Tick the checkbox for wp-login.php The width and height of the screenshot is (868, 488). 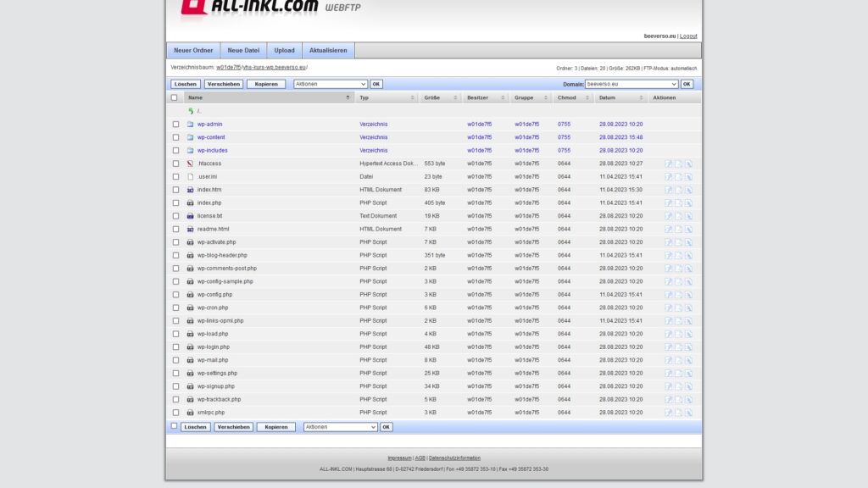click(x=176, y=347)
